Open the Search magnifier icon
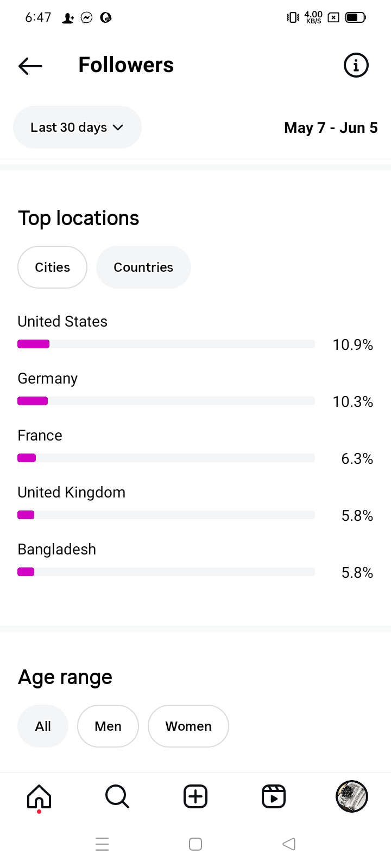Image resolution: width=391 pixels, height=868 pixels. click(x=117, y=796)
